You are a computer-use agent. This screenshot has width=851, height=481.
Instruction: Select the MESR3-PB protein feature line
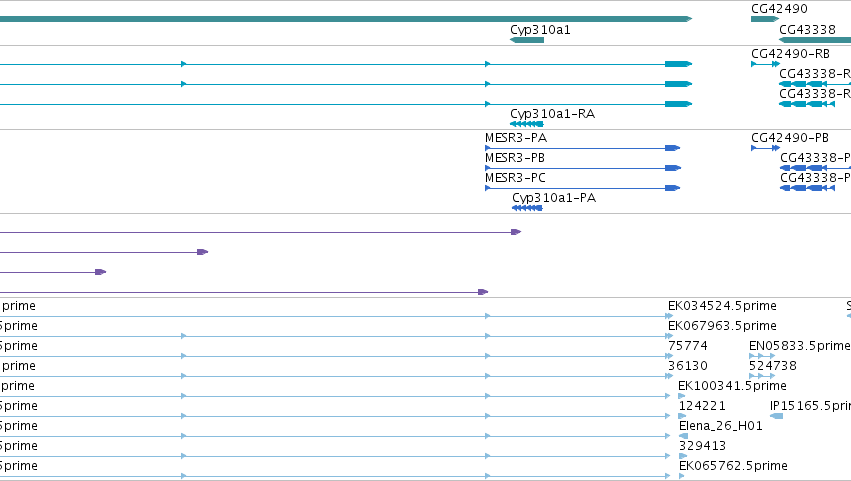582,168
